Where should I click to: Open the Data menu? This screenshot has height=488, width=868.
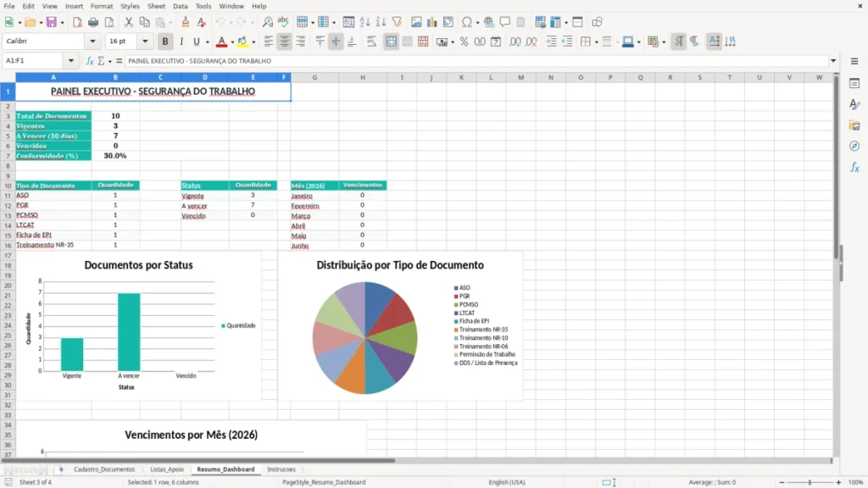pos(180,6)
